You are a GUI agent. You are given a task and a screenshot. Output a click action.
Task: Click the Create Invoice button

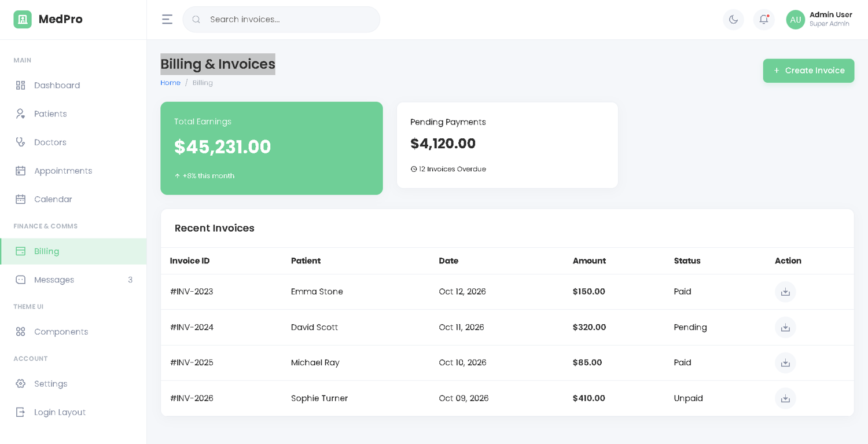808,71
